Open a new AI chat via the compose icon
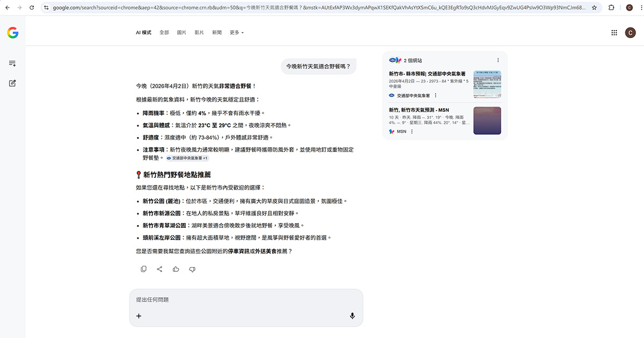Viewport: 644px width, 338px height. [x=13, y=83]
